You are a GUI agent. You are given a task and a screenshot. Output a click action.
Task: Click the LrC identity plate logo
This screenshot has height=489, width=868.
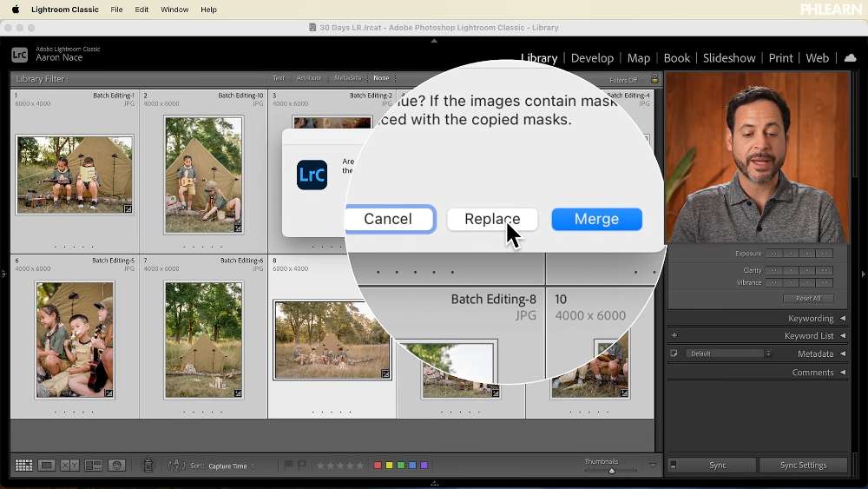[19, 54]
